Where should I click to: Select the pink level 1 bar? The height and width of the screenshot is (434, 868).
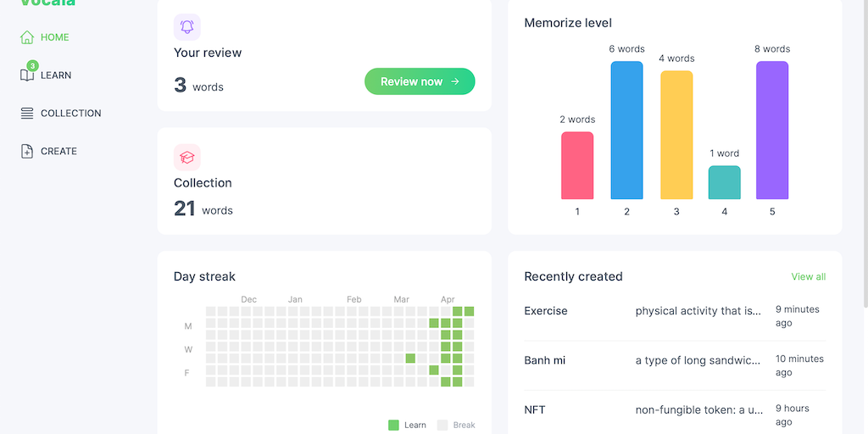tap(577, 165)
